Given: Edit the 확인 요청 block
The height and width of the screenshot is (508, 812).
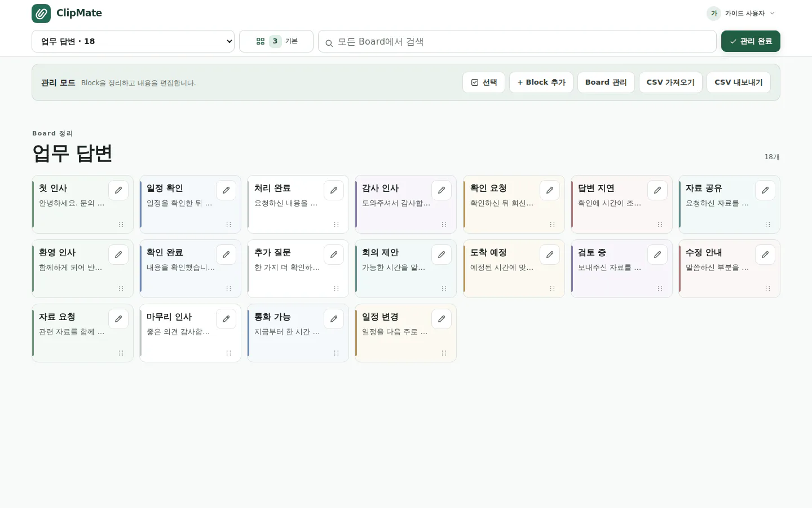Looking at the screenshot, I should coord(550,190).
